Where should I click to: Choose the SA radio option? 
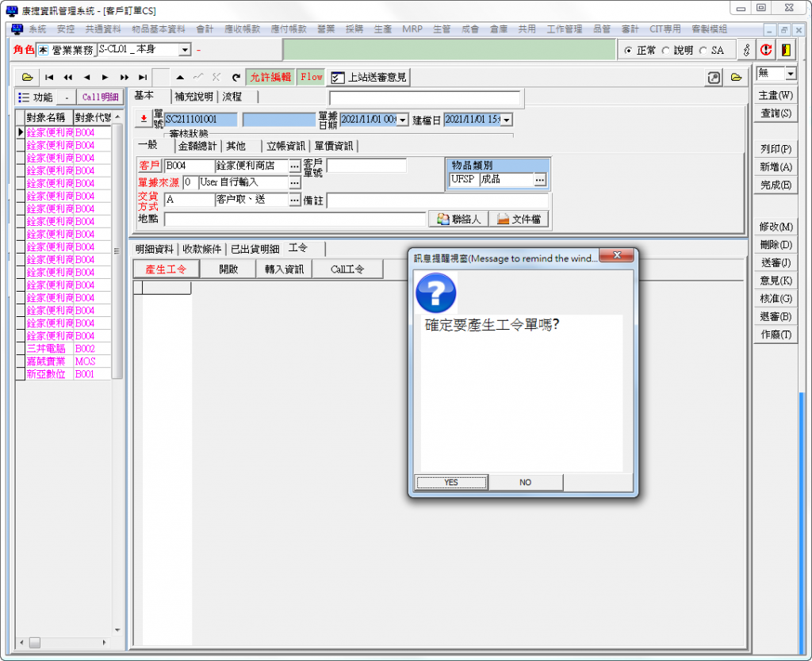click(x=703, y=51)
